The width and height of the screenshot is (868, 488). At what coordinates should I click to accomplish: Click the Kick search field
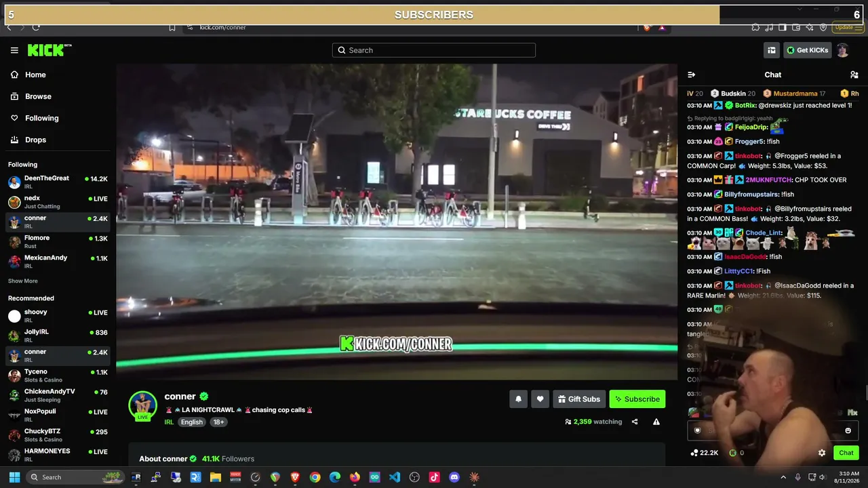[x=434, y=50]
